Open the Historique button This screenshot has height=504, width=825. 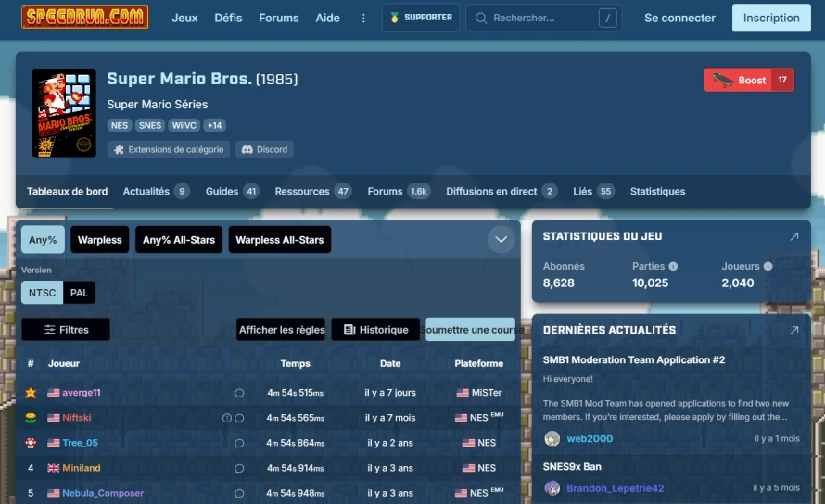[375, 330]
